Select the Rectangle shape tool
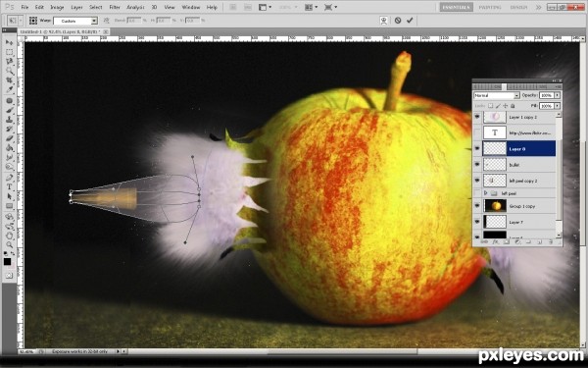The height and width of the screenshot is (368, 588). click(x=9, y=206)
